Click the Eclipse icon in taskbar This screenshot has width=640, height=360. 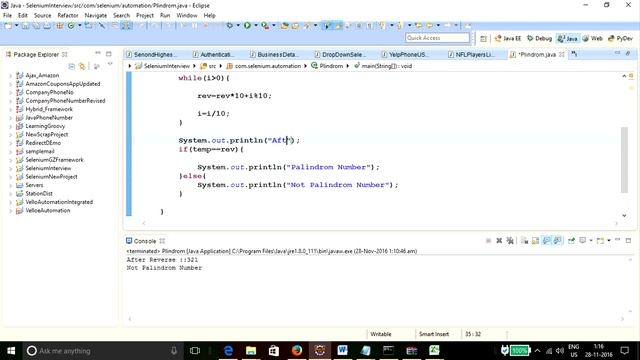point(320,350)
